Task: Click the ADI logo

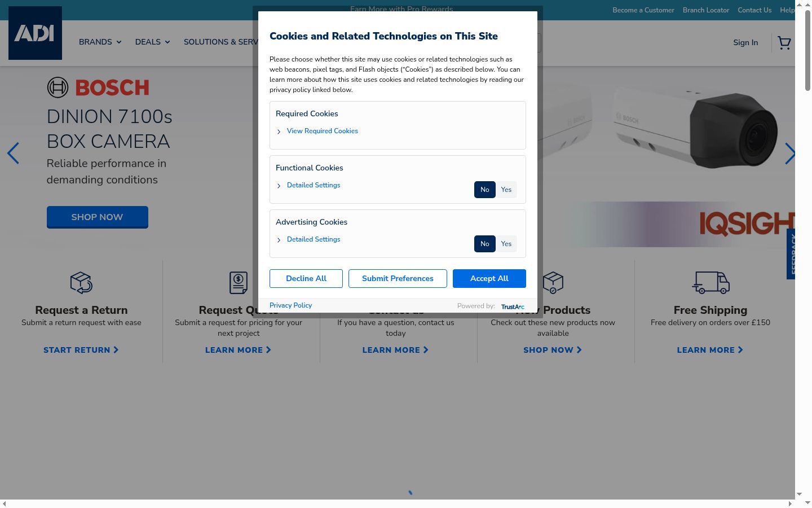Action: 35,33
